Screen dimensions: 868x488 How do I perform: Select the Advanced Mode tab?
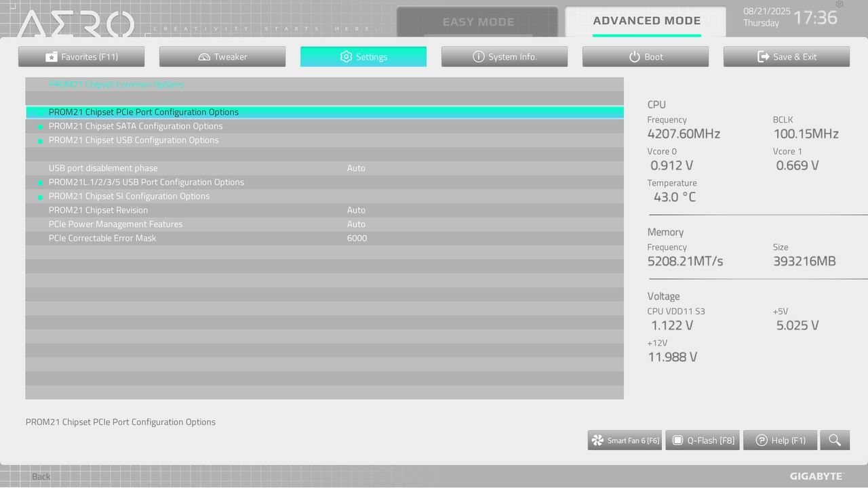coord(646,20)
